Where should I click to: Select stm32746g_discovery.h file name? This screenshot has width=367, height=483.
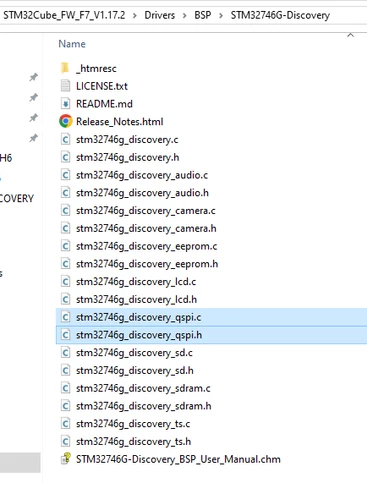pos(127,157)
